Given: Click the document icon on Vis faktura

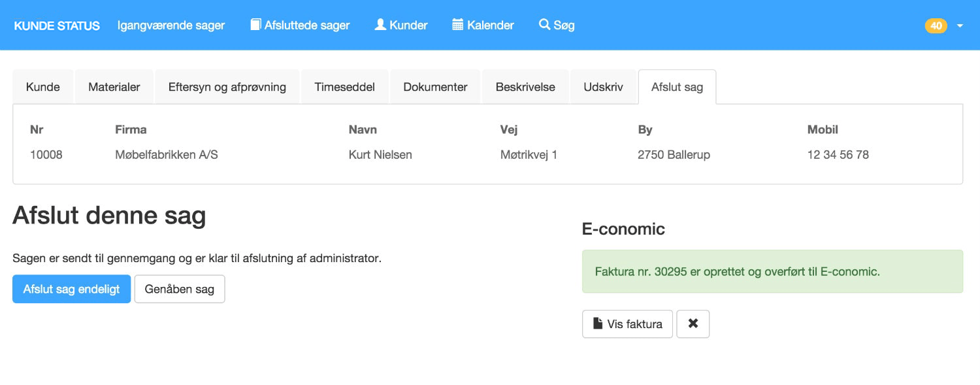Looking at the screenshot, I should [597, 324].
